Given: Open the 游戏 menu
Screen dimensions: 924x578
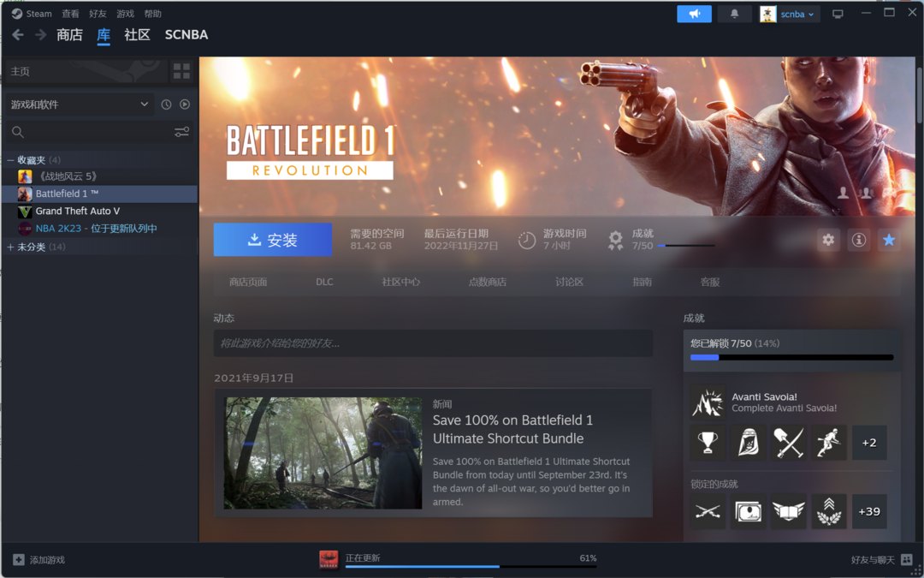Looking at the screenshot, I should [125, 14].
